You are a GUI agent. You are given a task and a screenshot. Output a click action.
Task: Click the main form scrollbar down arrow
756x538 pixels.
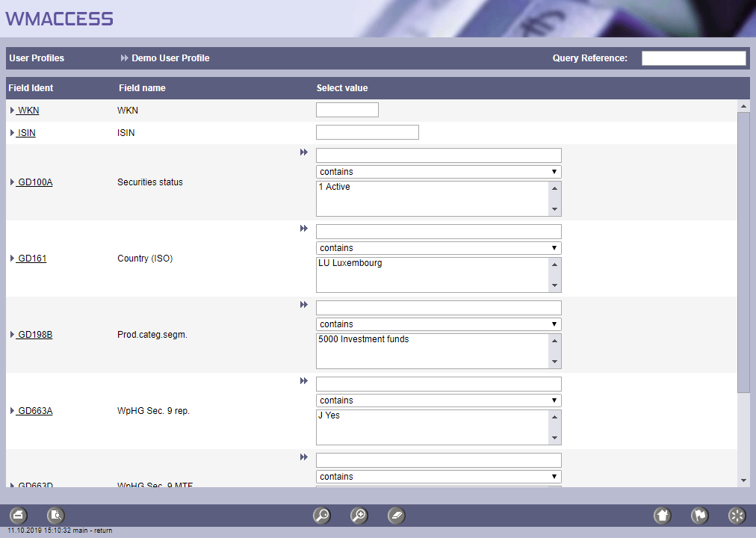point(743,480)
